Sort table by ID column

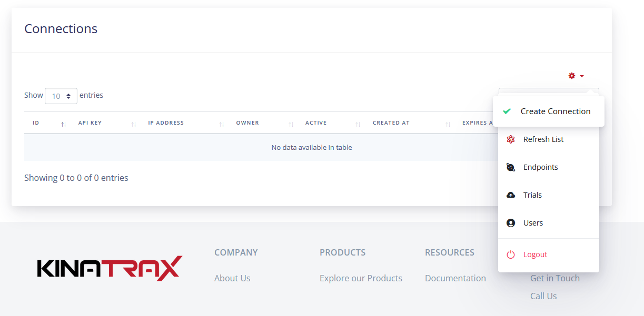pyautogui.click(x=36, y=123)
